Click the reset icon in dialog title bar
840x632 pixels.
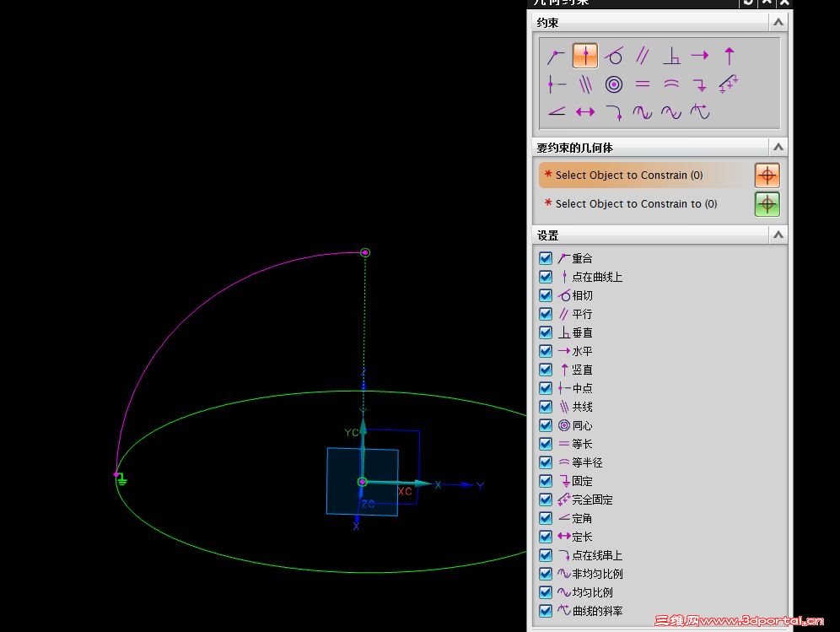748,3
